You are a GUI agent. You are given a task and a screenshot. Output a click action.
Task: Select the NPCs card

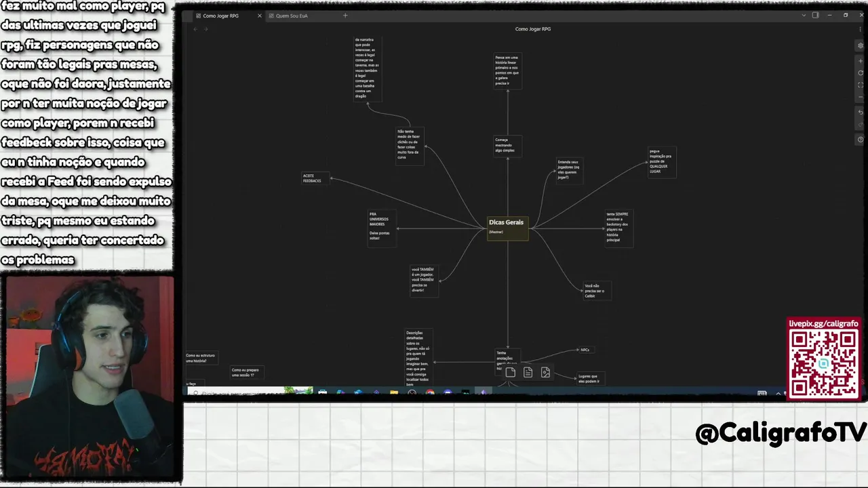coord(586,350)
